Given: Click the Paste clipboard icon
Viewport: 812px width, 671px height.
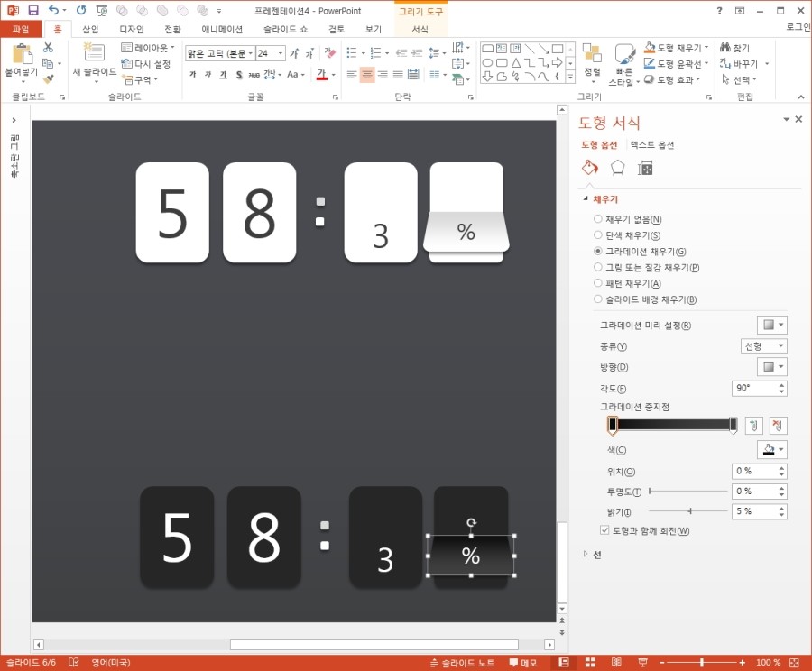Looking at the screenshot, I should (22, 54).
